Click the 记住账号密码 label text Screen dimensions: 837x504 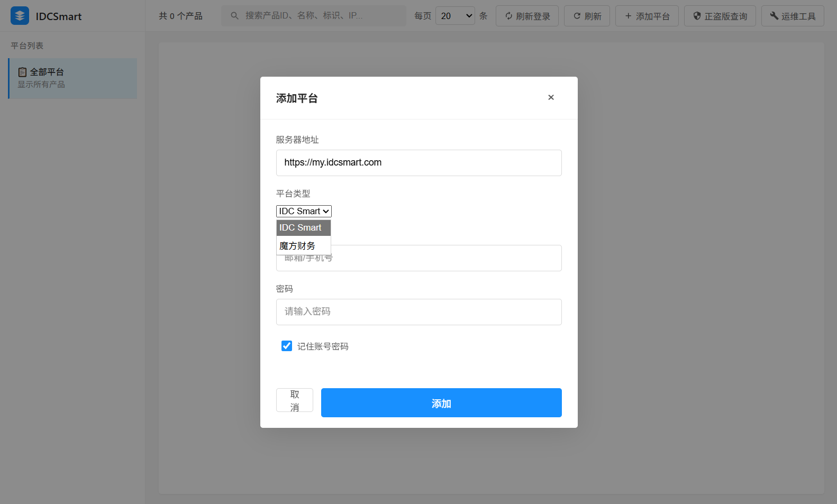323,346
